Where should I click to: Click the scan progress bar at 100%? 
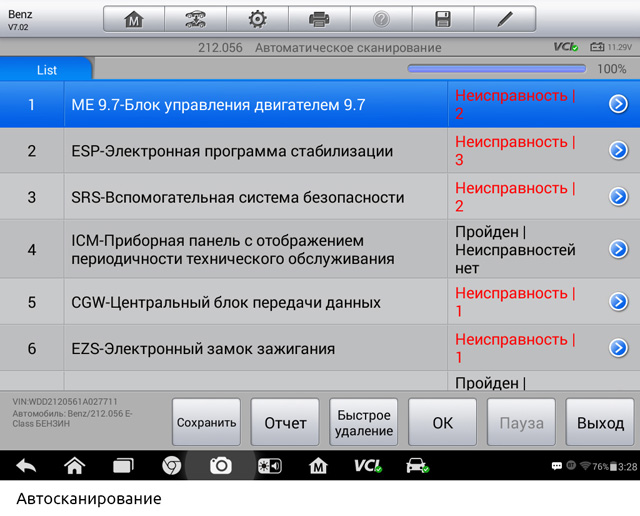pos(496,69)
